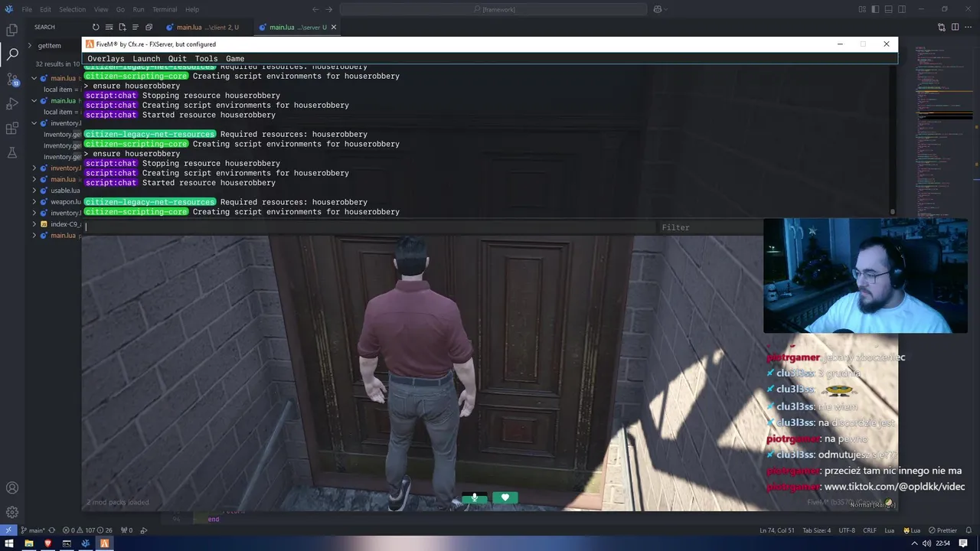Open changes for the current file
Screen dimensions: 980x551
point(942,27)
